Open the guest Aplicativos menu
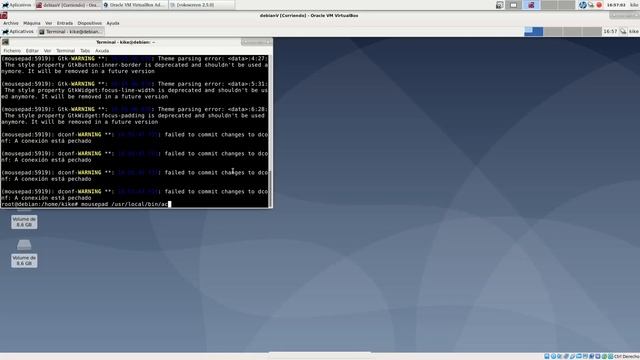The image size is (640, 360). point(18,31)
